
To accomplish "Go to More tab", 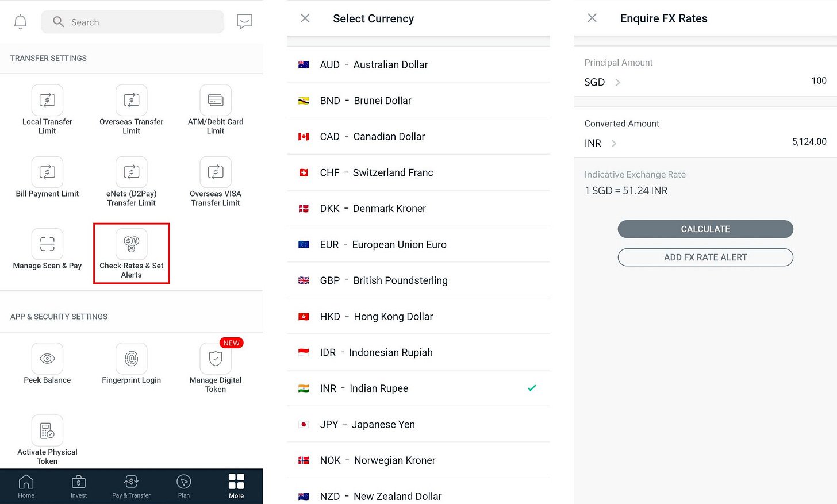I will pyautogui.click(x=236, y=486).
